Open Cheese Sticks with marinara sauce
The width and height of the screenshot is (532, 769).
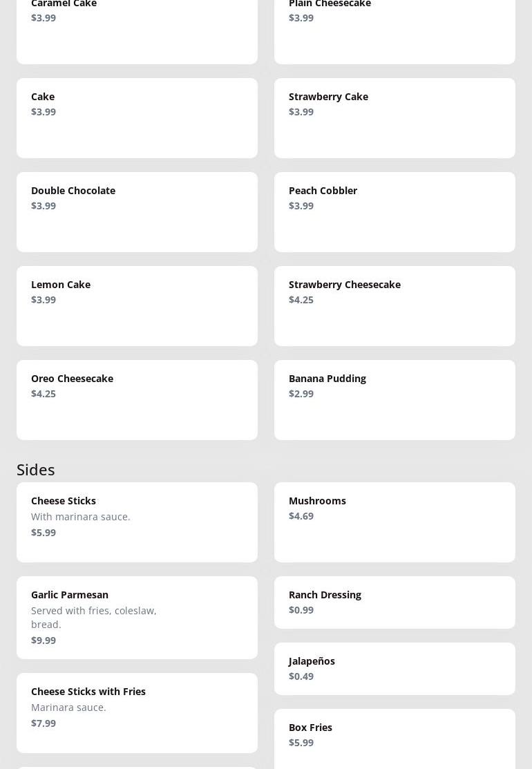[x=137, y=522]
